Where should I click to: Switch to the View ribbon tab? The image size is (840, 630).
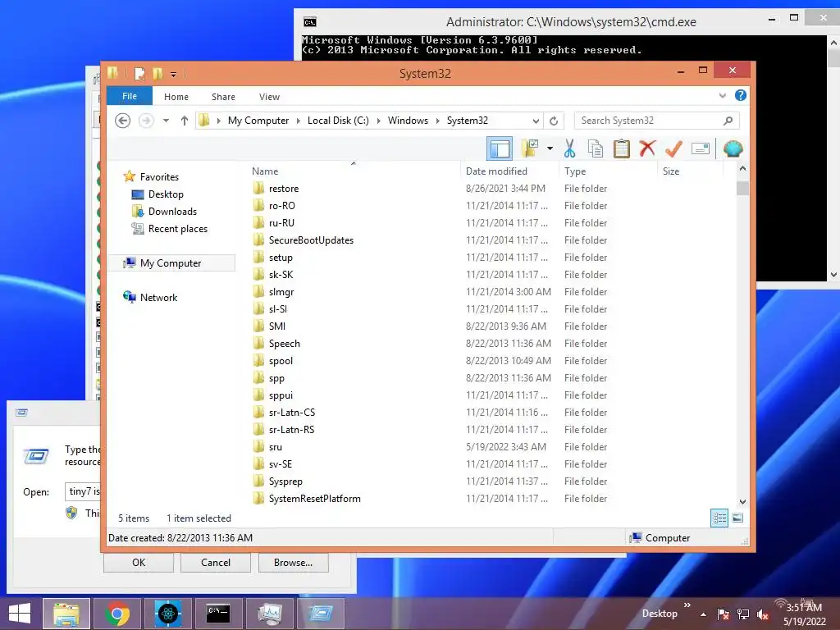[x=269, y=97]
